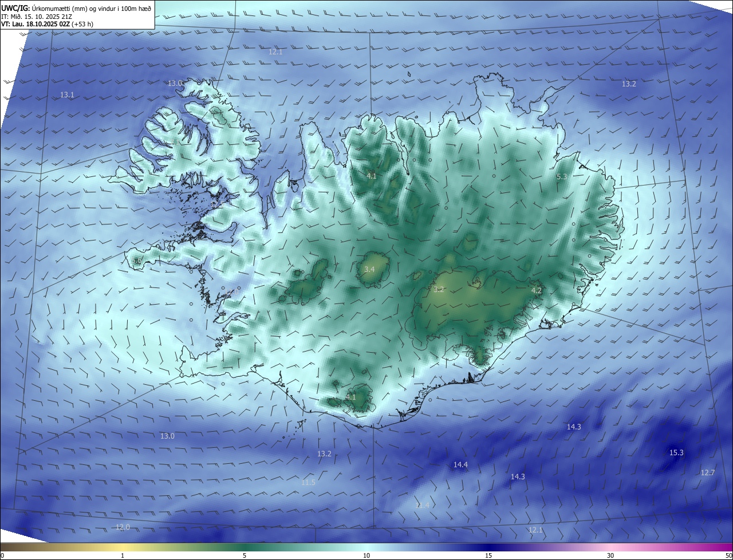This screenshot has width=733, height=560.
Task: Click the 11.5 value label on the map
Action: click(308, 483)
